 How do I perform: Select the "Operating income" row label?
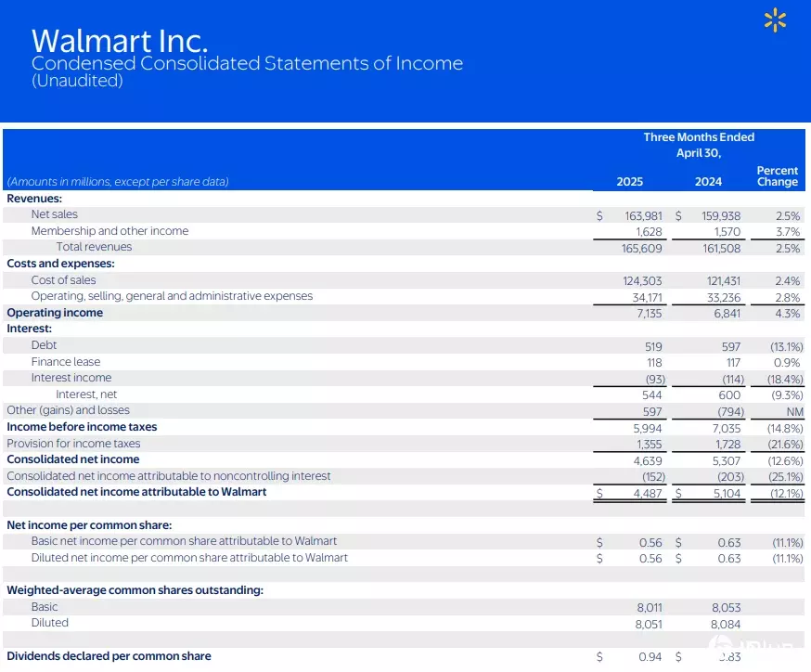tap(55, 313)
